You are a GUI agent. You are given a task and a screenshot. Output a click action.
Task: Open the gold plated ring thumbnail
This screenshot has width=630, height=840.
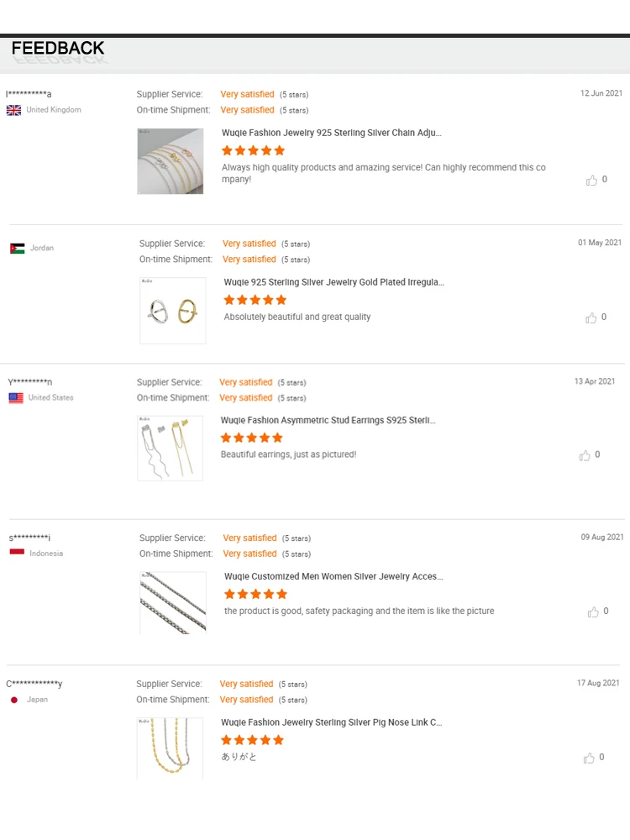(173, 311)
